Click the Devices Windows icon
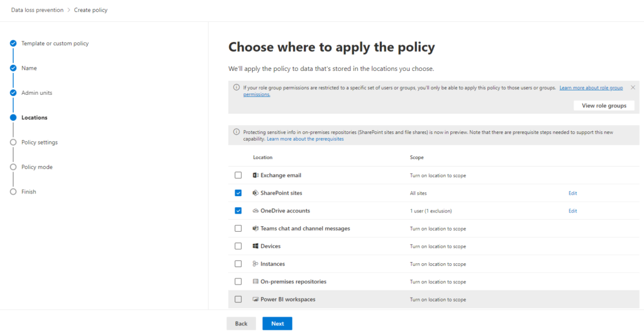Viewport: 644px width, 333px height. pos(256,246)
